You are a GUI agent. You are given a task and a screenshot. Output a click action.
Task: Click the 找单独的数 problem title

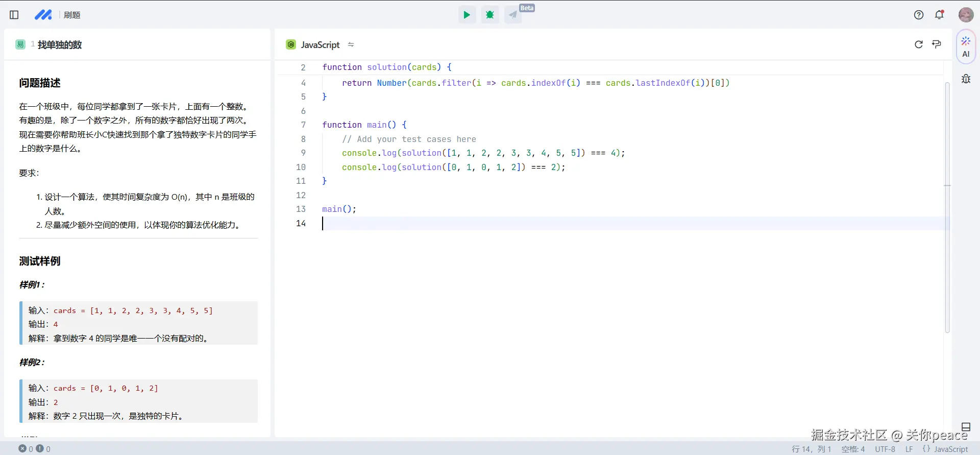click(59, 44)
